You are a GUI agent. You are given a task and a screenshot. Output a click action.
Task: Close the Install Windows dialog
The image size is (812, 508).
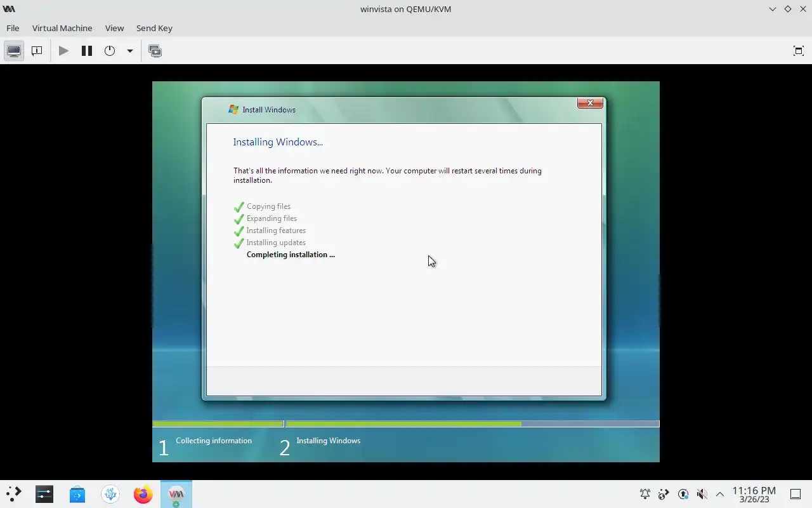(590, 103)
